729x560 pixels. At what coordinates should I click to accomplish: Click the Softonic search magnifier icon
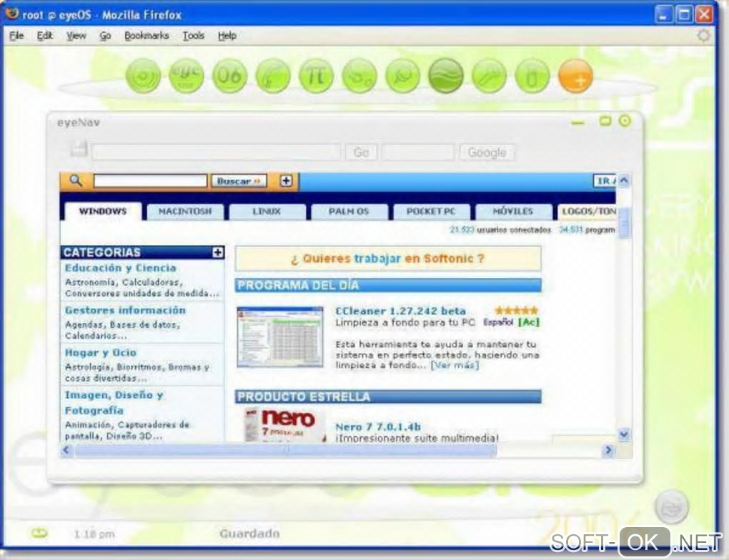[76, 180]
